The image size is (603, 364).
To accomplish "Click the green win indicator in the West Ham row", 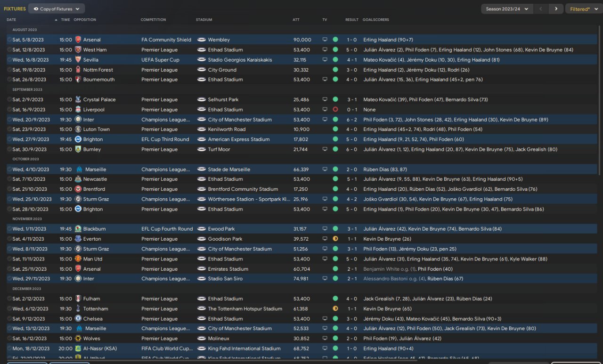I will (x=335, y=49).
